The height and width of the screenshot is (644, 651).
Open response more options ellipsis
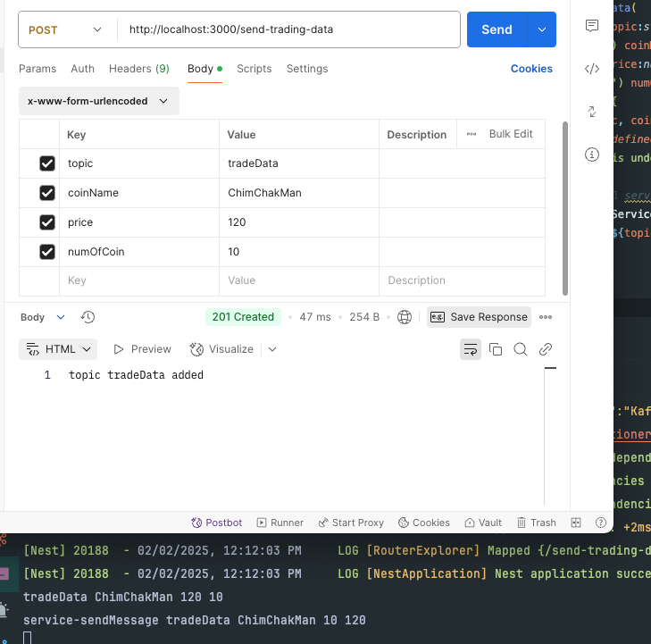(545, 317)
